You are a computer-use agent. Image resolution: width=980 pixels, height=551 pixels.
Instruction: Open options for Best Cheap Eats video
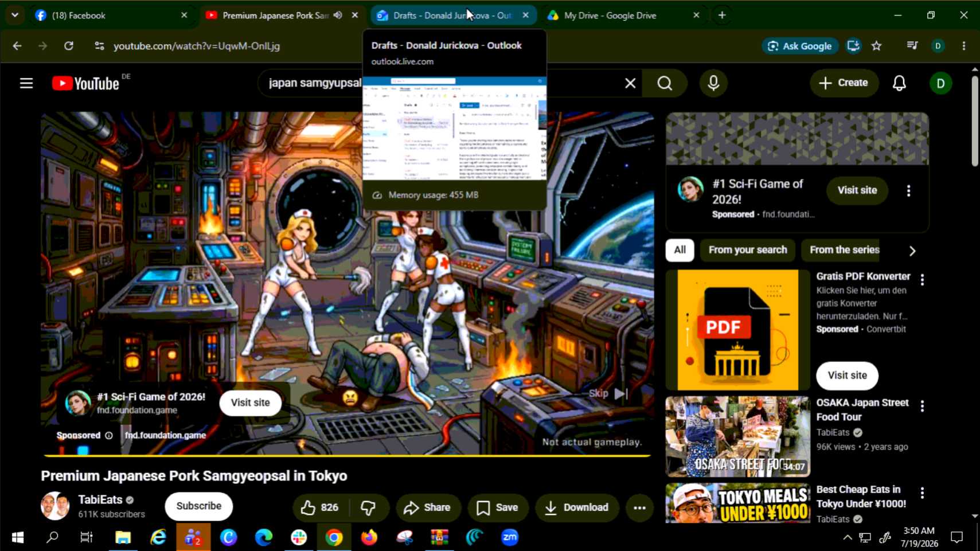click(922, 493)
